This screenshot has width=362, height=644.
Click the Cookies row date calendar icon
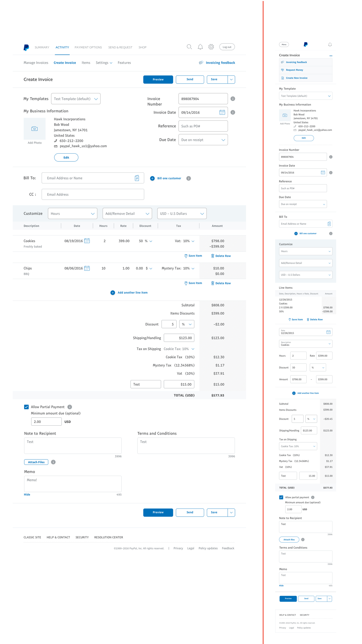87,241
